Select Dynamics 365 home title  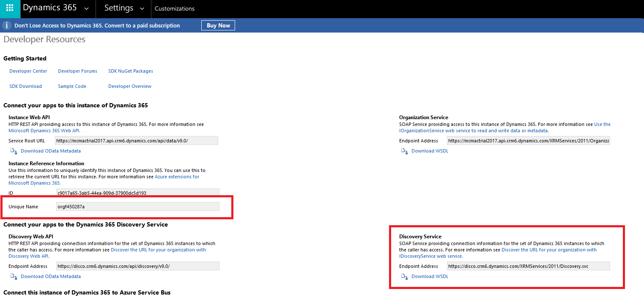(x=50, y=8)
